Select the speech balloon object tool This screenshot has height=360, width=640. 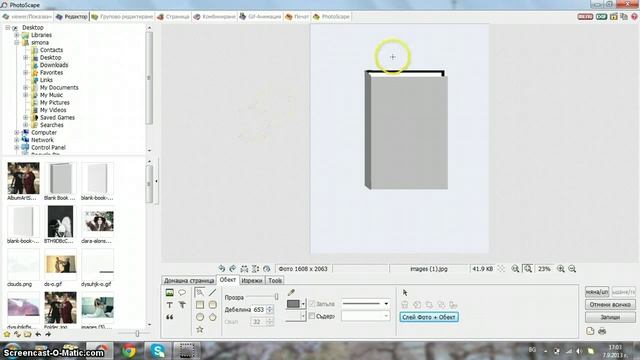[182, 293]
